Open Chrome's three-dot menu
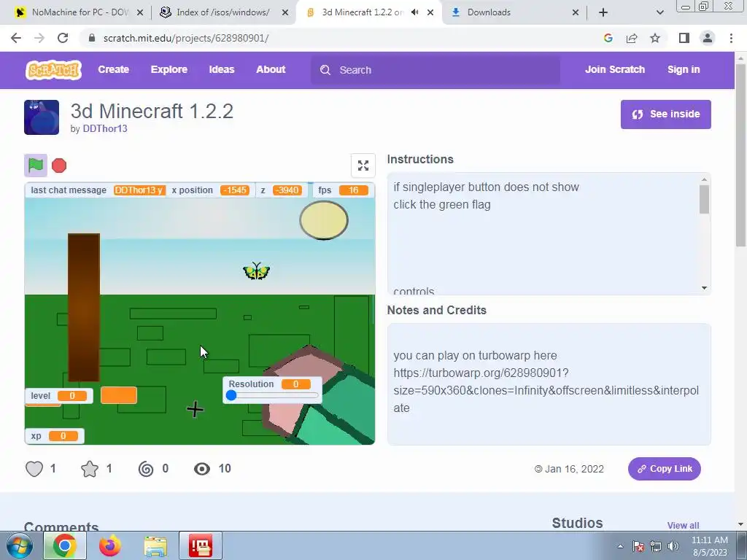The image size is (747, 560). (731, 38)
